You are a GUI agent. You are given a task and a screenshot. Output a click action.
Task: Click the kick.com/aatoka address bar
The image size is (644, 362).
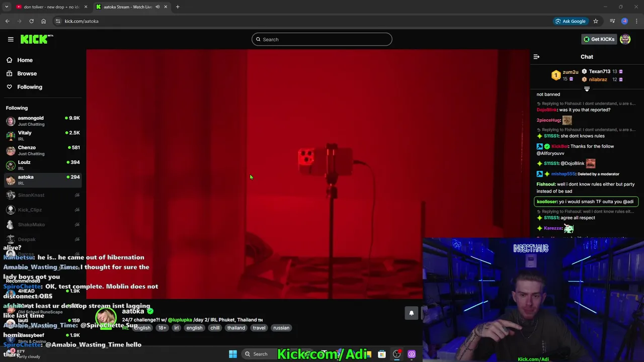click(x=302, y=21)
